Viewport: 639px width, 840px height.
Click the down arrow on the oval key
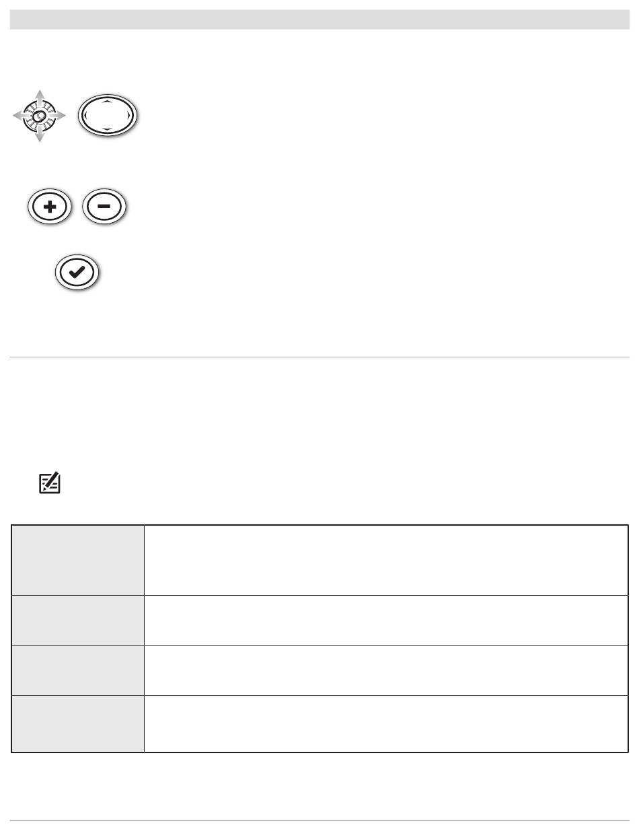pyautogui.click(x=108, y=129)
